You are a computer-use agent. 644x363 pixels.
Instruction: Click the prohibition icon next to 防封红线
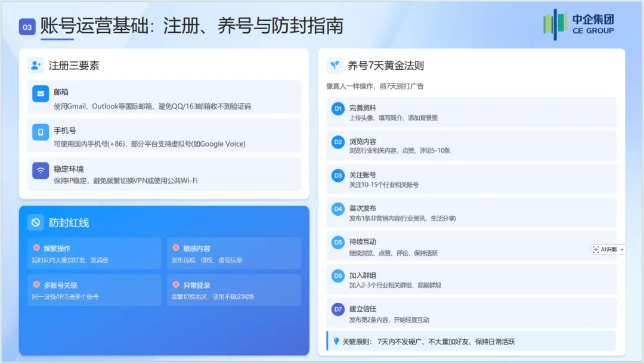(x=36, y=223)
